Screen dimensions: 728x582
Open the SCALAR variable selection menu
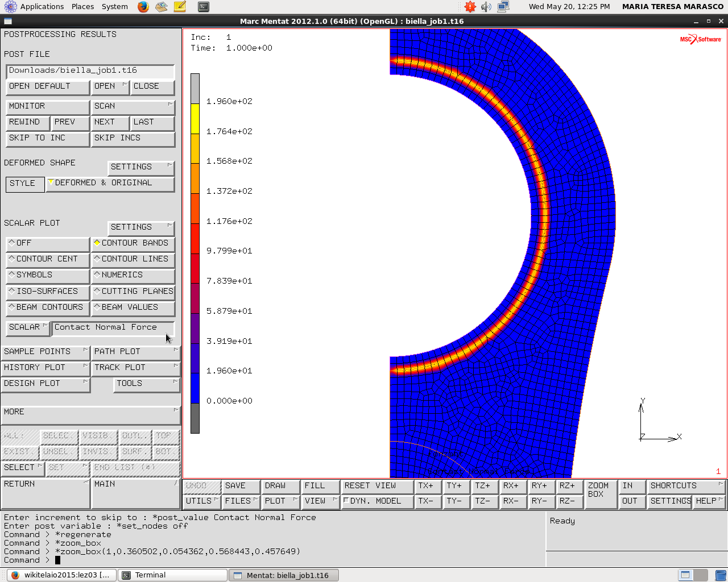coord(28,327)
